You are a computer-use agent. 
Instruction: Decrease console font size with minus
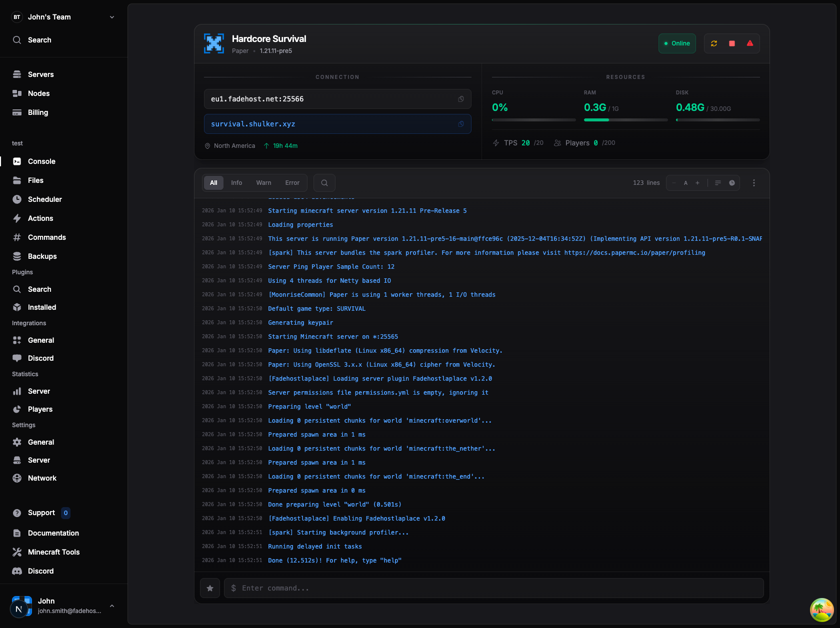pos(674,183)
